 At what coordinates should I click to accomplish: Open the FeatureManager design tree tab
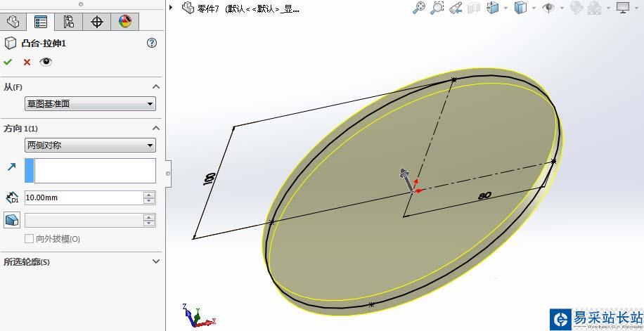pos(13,22)
